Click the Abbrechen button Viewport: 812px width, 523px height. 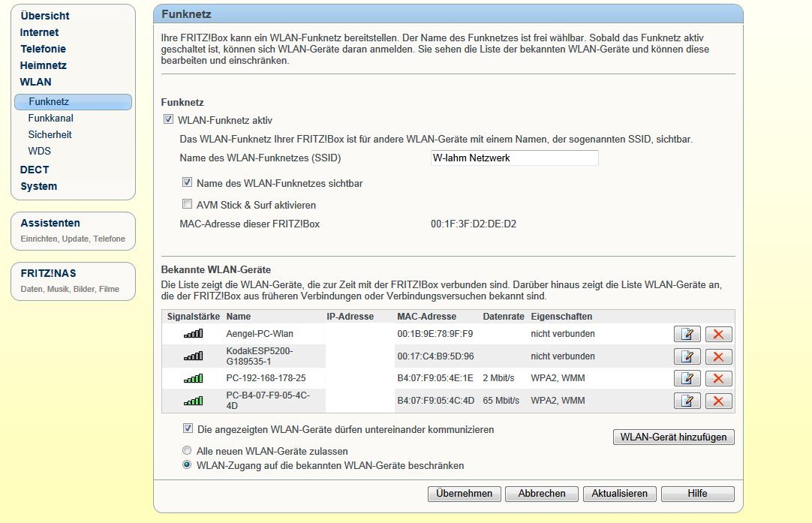(542, 494)
